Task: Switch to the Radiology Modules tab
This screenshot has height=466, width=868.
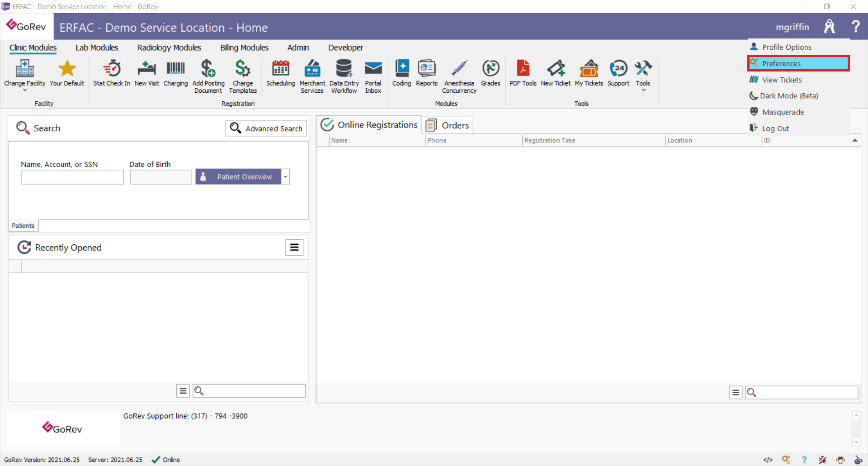Action: coord(169,48)
